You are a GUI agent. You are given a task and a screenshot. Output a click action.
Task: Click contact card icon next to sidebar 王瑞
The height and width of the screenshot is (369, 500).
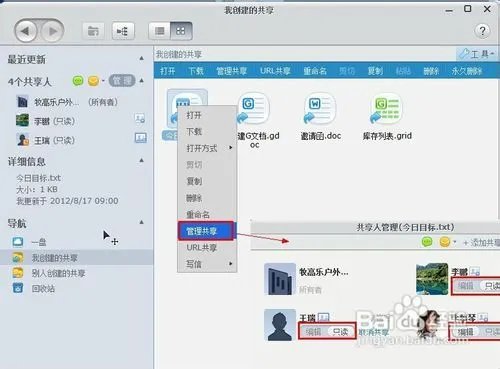pyautogui.click(x=141, y=137)
